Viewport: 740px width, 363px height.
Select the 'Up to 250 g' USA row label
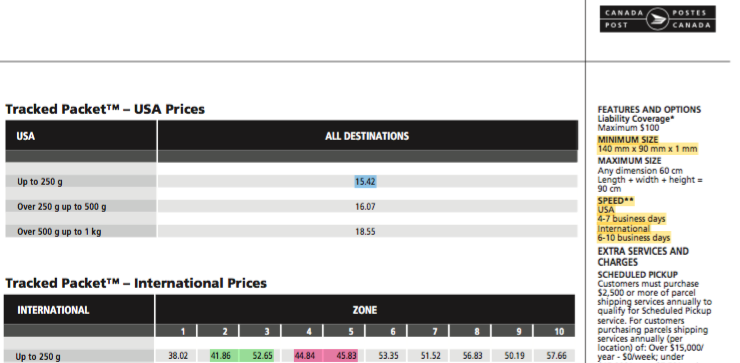[x=40, y=182]
